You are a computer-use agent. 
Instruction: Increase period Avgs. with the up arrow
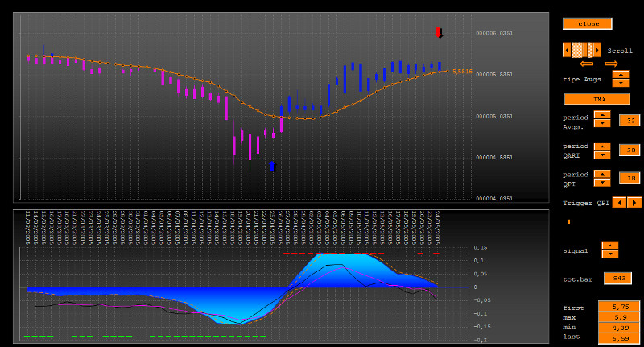(x=602, y=115)
